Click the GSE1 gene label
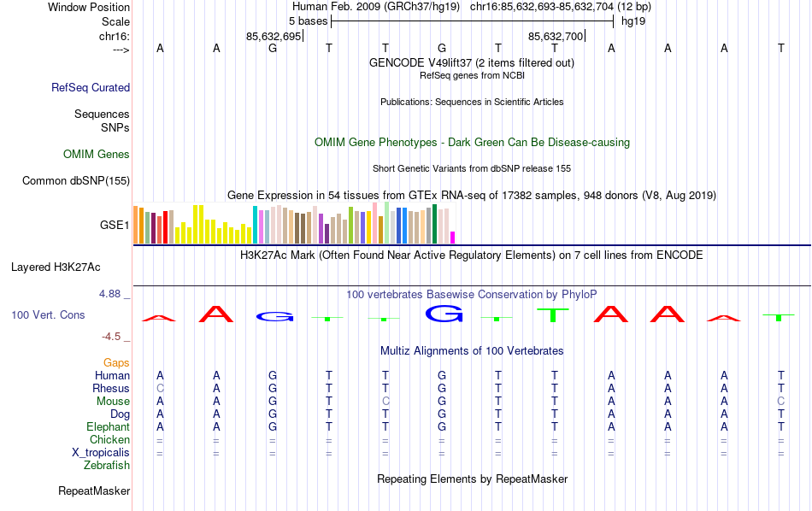This screenshot has height=511, width=812. tap(115, 225)
